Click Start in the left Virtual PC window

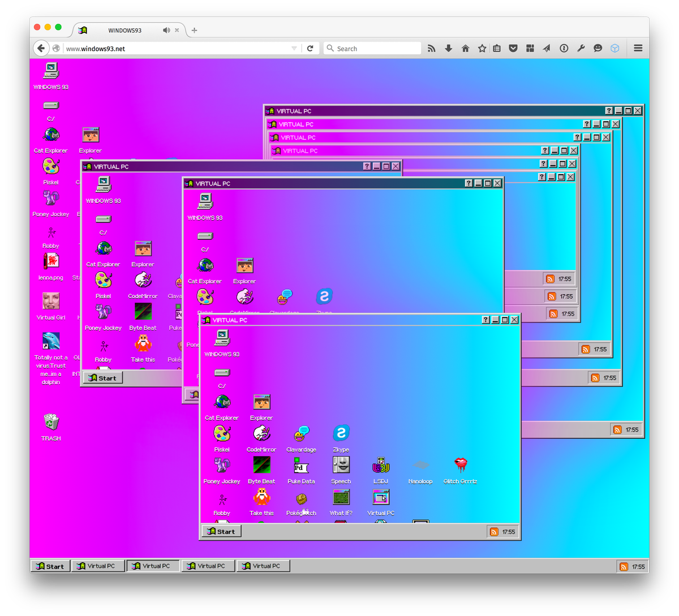pos(102,378)
